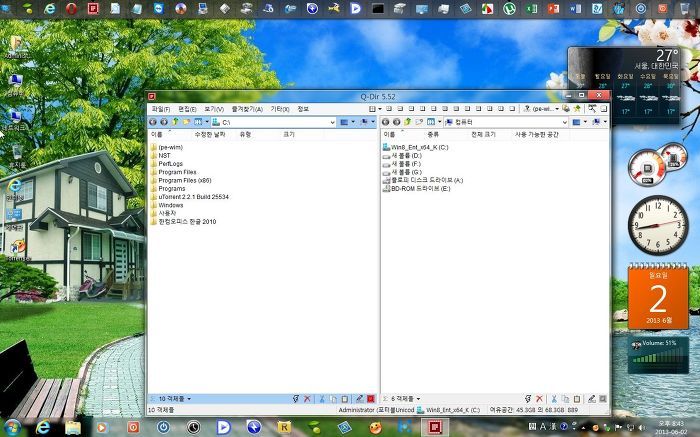
Task: Click the C:\ address field
Action: point(275,122)
